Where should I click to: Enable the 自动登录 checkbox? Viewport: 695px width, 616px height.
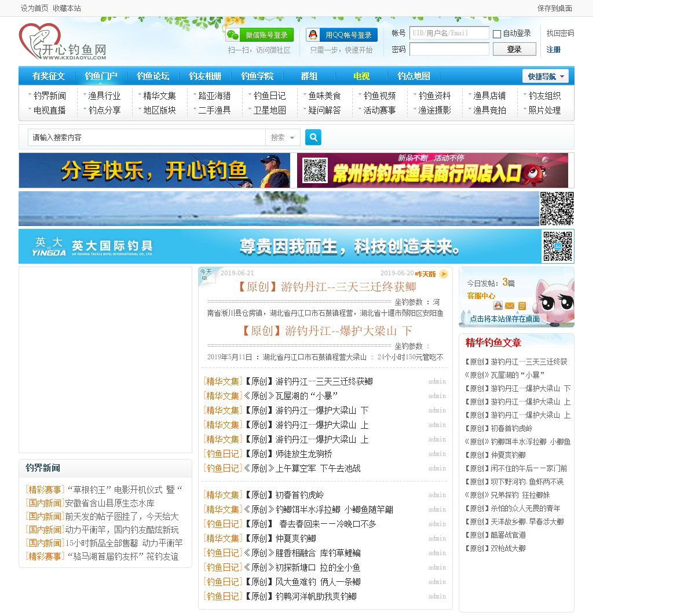click(497, 34)
